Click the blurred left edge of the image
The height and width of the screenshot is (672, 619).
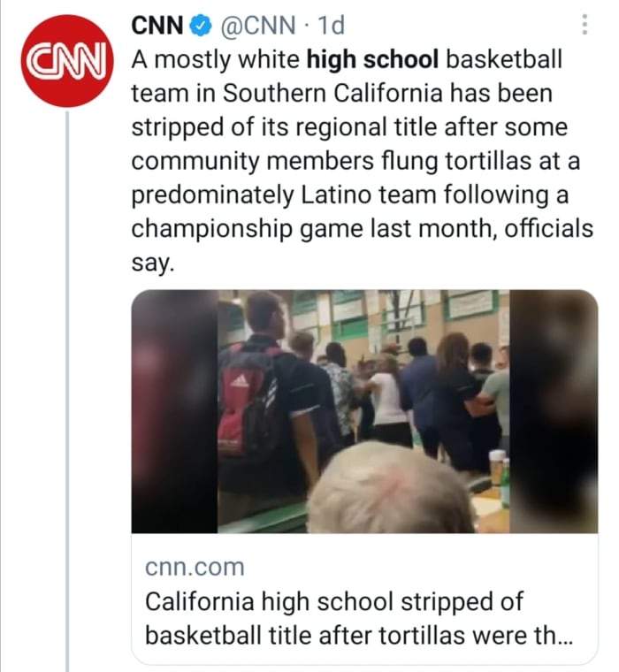pos(174,411)
